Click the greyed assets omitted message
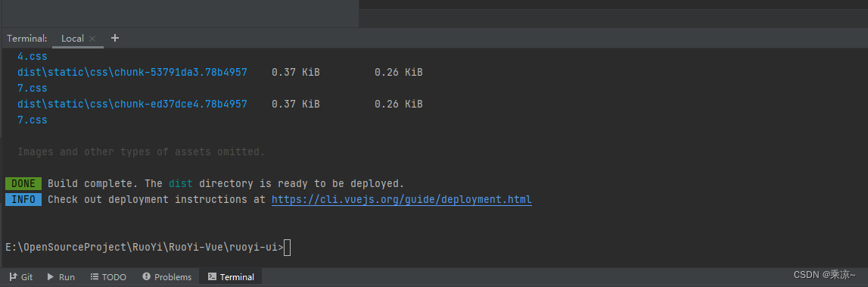Viewport: 868px width, 287px height. 142,151
